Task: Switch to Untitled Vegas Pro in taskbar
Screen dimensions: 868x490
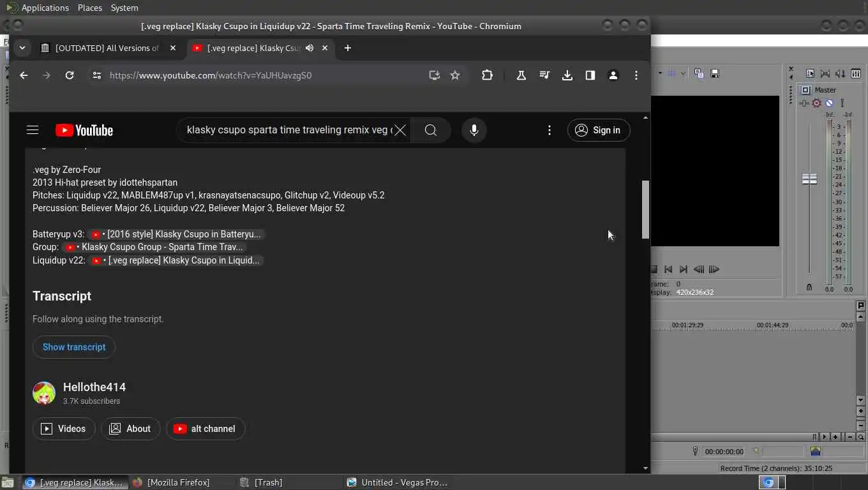Action: tap(398, 482)
